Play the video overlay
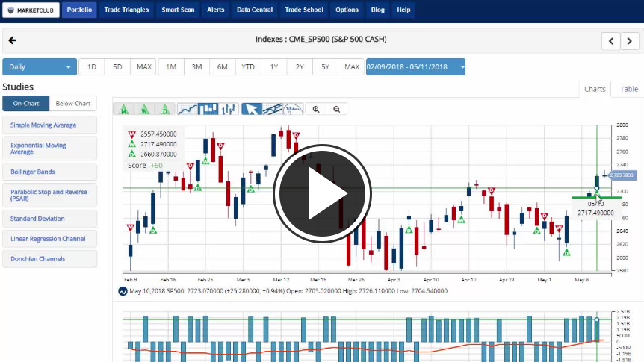This screenshot has height=362, width=644. [x=322, y=193]
